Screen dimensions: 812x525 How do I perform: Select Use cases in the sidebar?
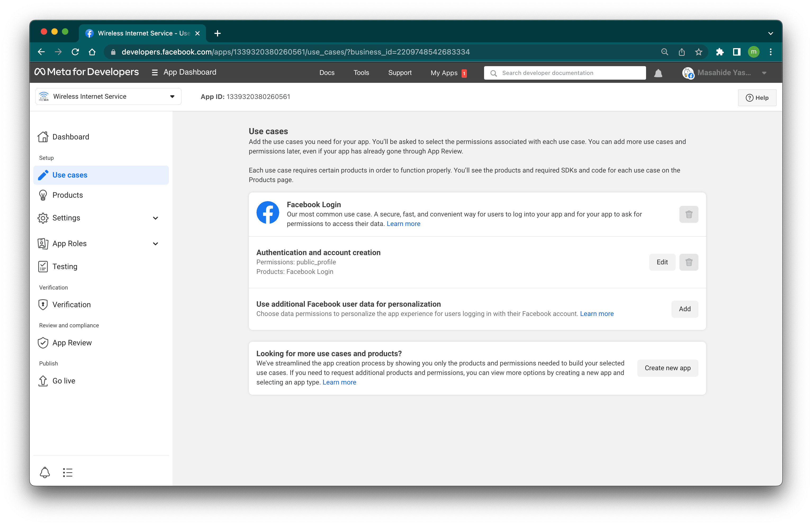click(x=101, y=175)
